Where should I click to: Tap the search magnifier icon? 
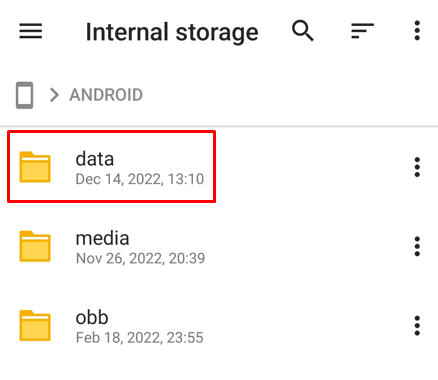(x=303, y=31)
